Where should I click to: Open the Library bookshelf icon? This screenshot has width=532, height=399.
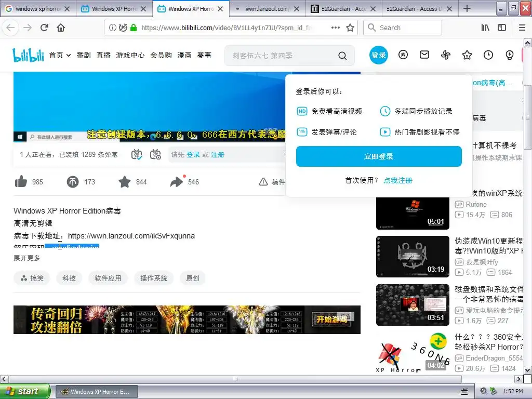click(485, 28)
